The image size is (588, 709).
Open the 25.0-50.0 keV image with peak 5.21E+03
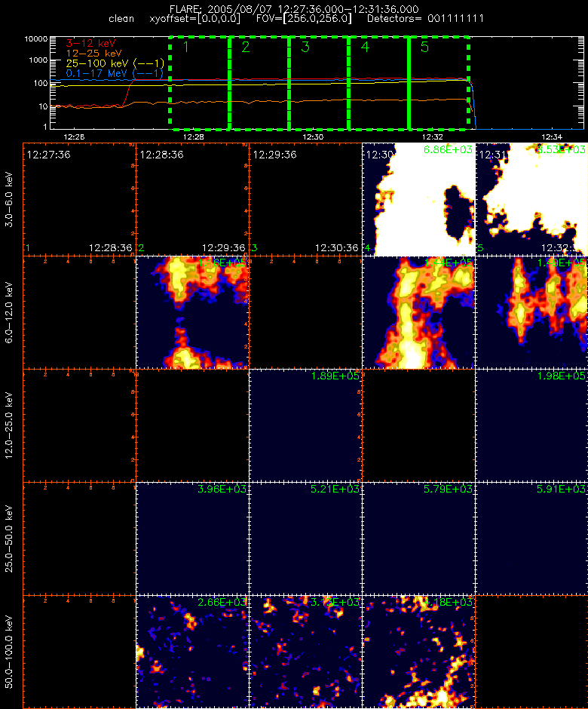point(305,539)
